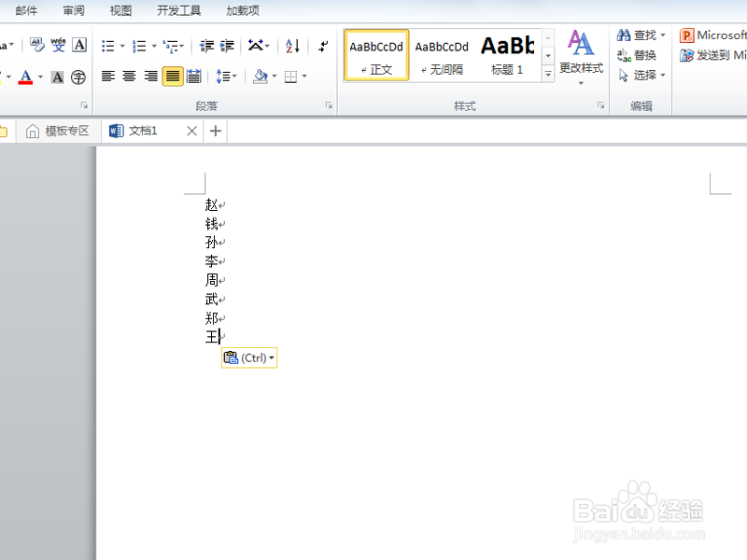Switch to 视图 ribbon tab
Viewport: 747px width, 560px height.
pos(120,10)
